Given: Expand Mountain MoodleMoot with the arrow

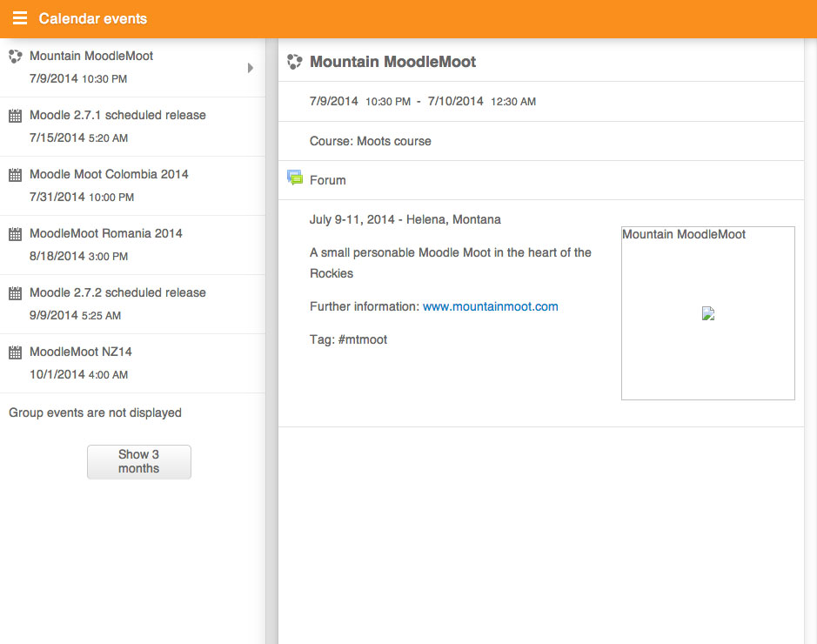Looking at the screenshot, I should click(250, 68).
